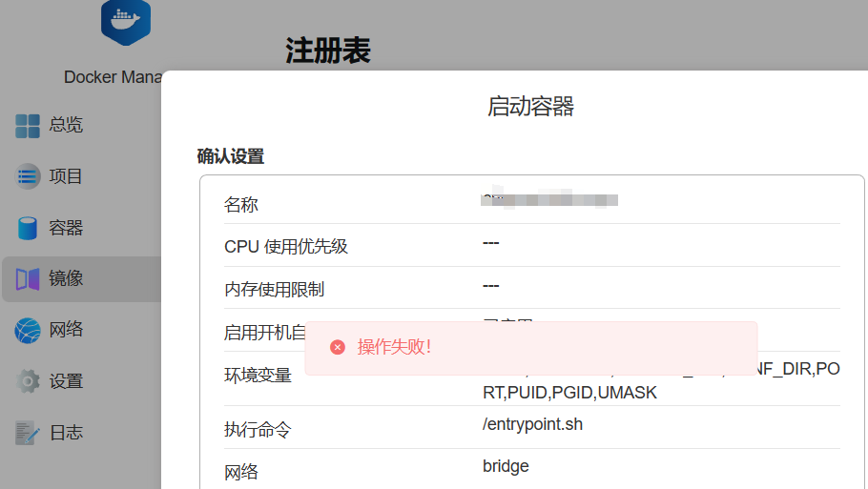Open the 日志 sidebar label
Viewport: 868px width, 489px height.
(x=66, y=433)
